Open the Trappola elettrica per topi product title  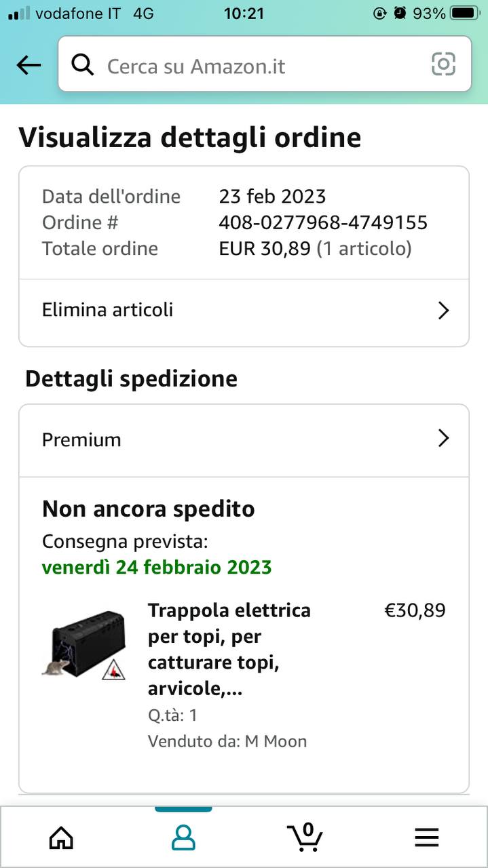coord(229,650)
